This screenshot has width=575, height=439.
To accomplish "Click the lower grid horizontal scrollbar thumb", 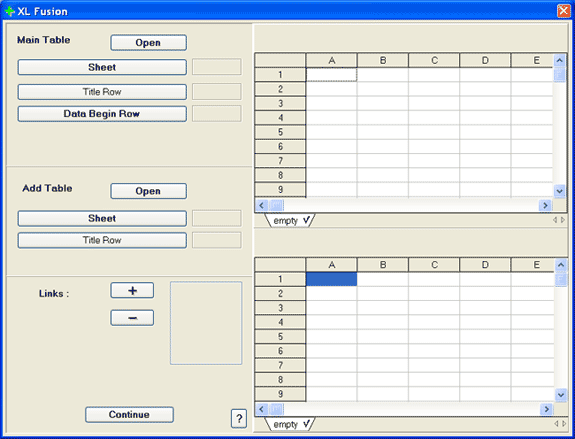I will pos(276,409).
